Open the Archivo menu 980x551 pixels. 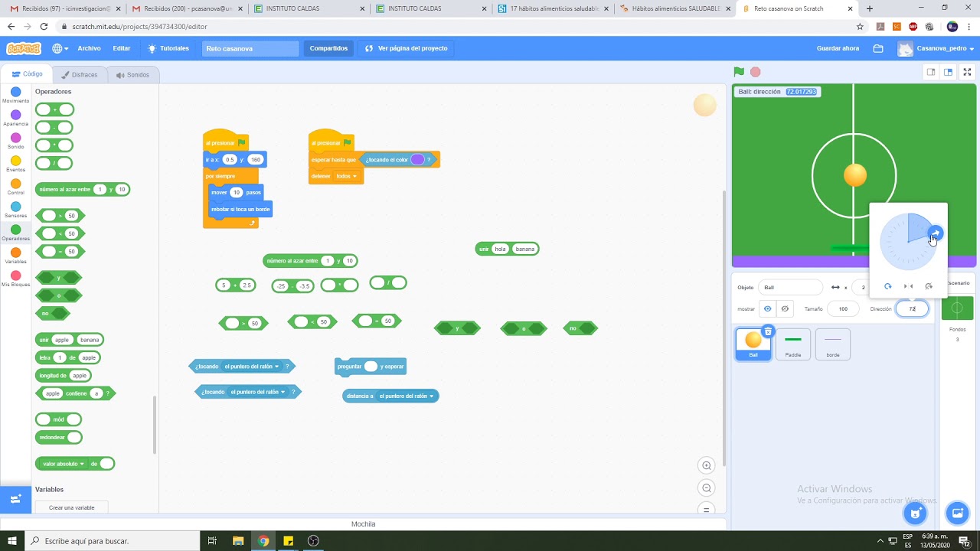coord(89,48)
